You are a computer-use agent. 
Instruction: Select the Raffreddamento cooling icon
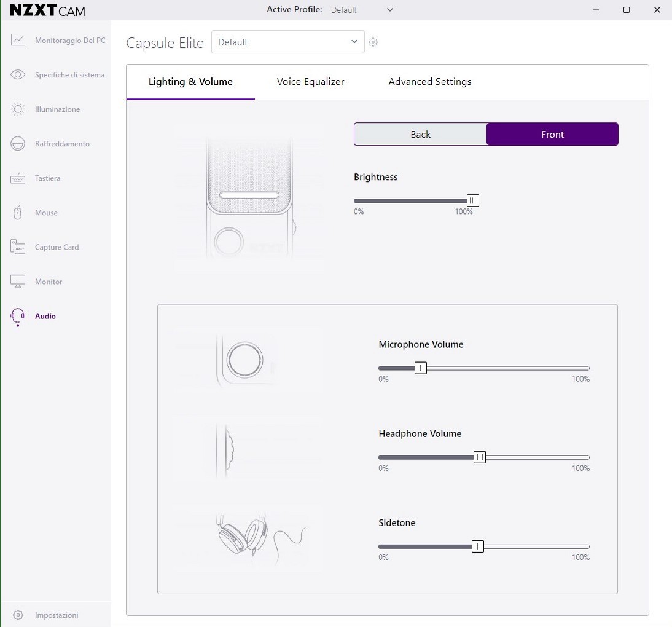18,144
